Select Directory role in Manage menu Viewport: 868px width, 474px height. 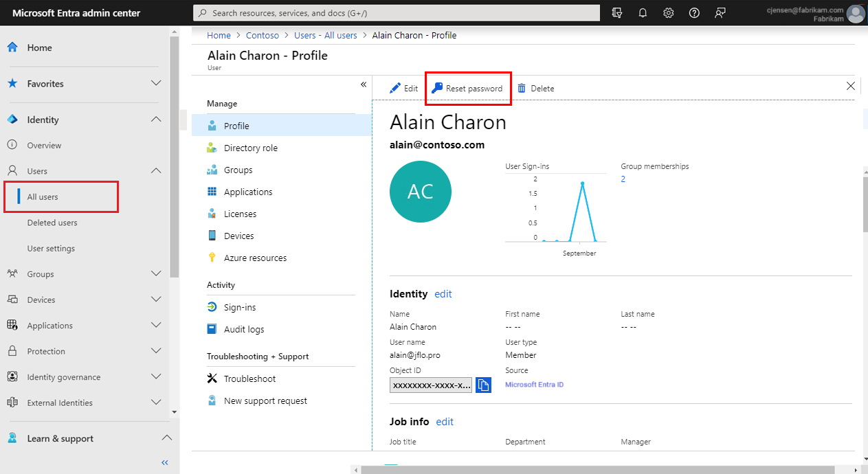coord(250,148)
